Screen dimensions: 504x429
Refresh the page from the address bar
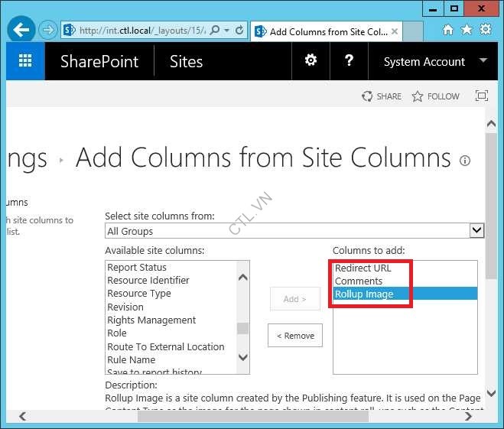click(239, 31)
